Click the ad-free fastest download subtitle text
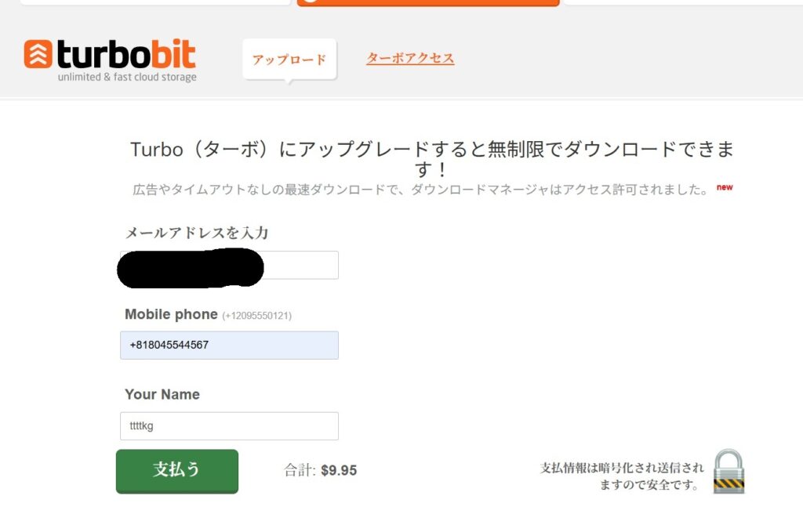Viewport: 803px width, 532px height. 420,190
